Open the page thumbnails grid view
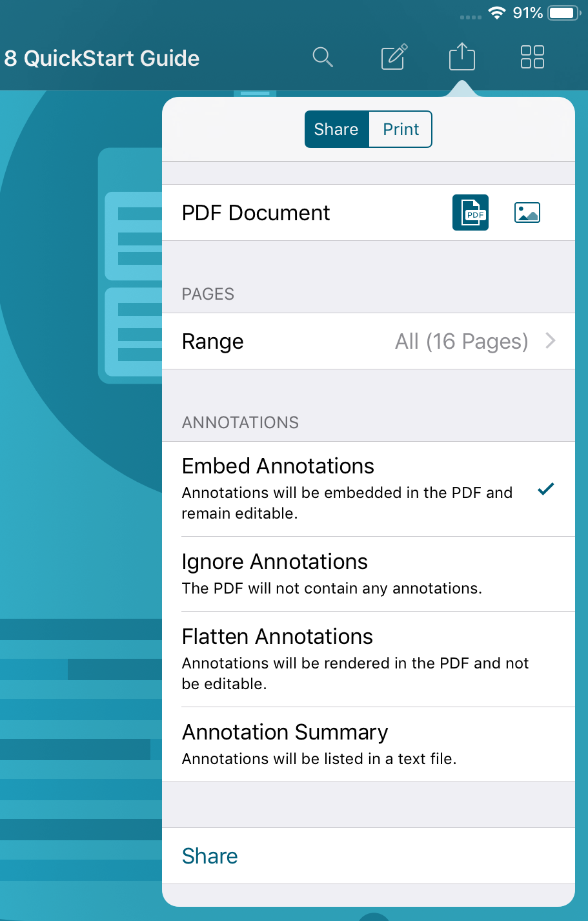The height and width of the screenshot is (921, 588). tap(532, 57)
